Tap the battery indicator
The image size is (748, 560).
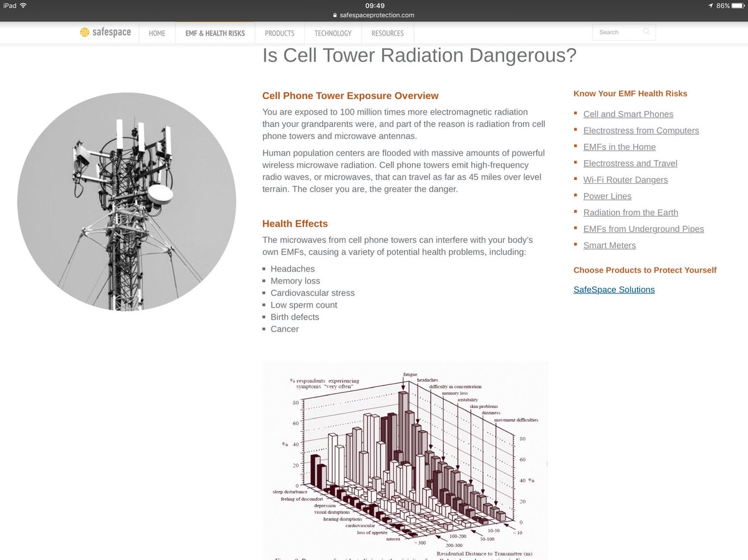click(x=739, y=5)
